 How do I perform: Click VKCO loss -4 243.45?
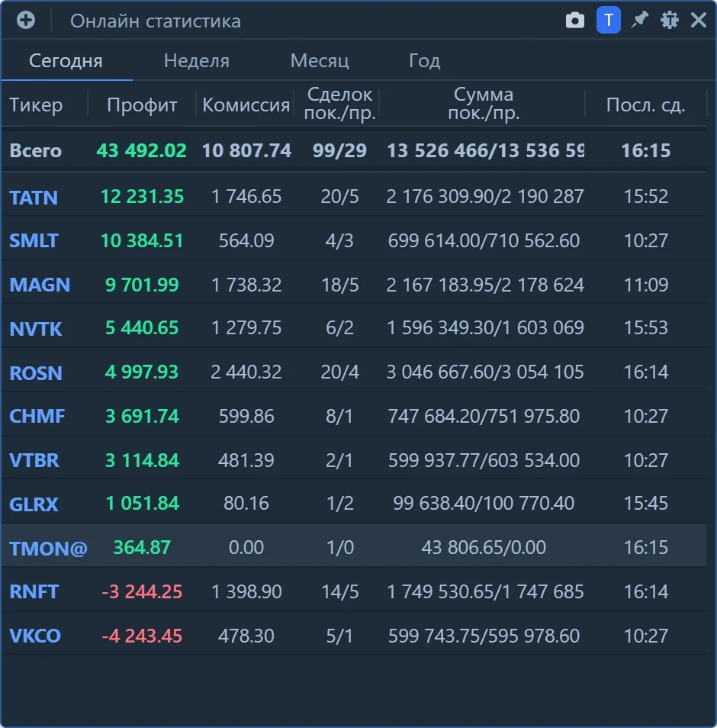142,636
